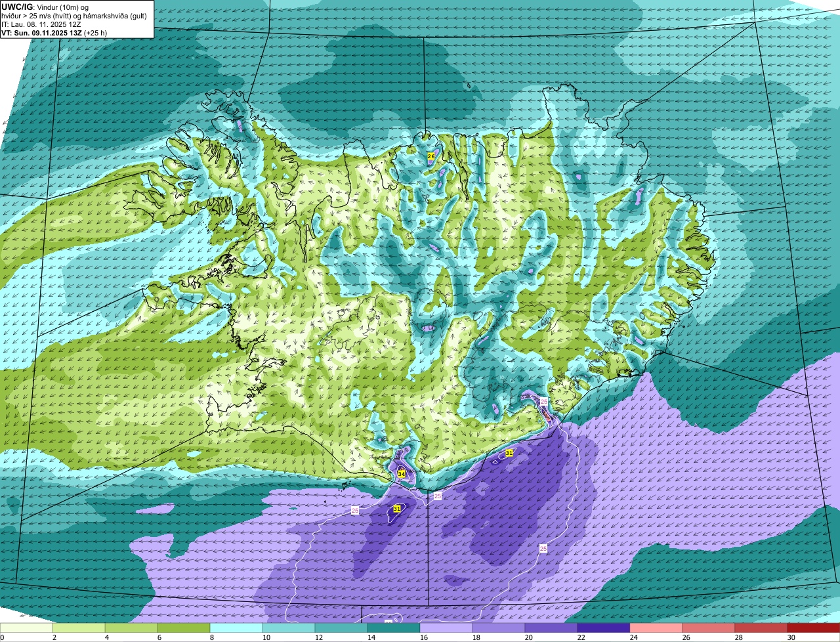Select the 6–8 m/s olive green swatch
The width and height of the screenshot is (840, 642).
coord(184,628)
